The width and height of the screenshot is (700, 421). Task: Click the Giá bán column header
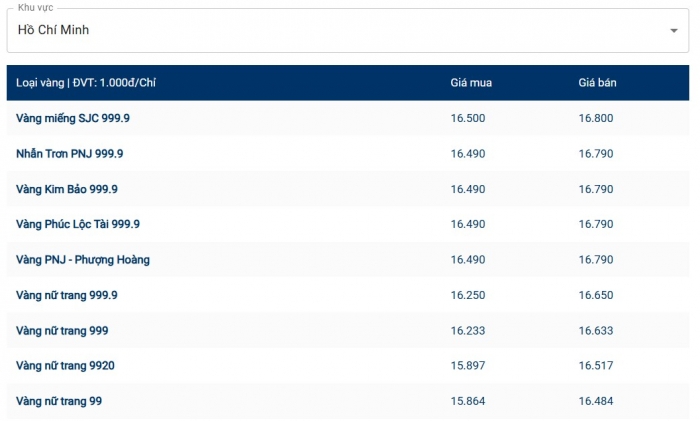pyautogui.click(x=597, y=83)
